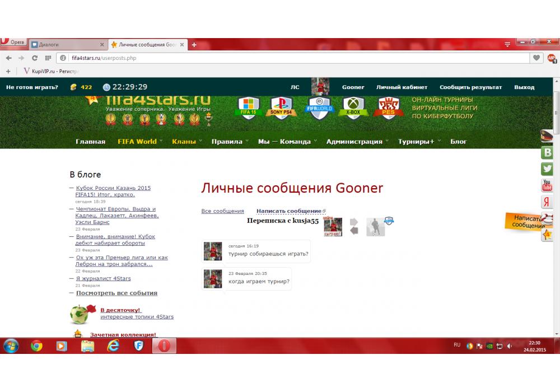Select the FIFA World platform badge
The image size is (560, 392).
320,108
